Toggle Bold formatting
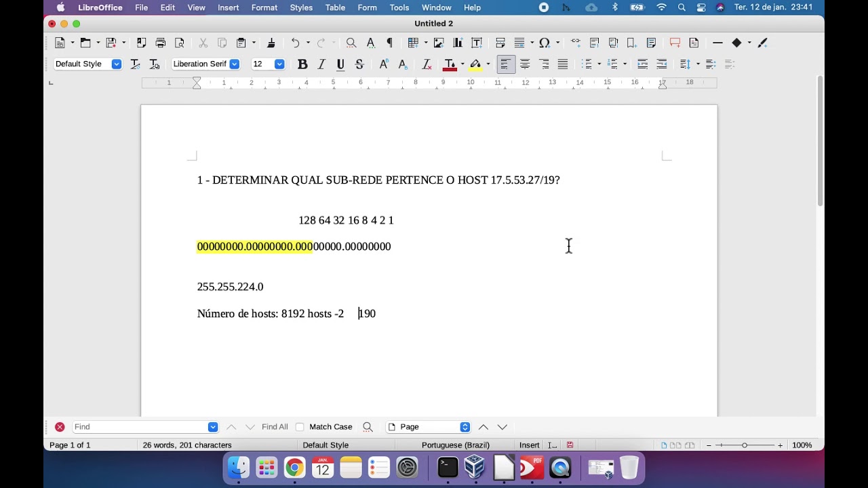The width and height of the screenshot is (868, 488). [302, 64]
